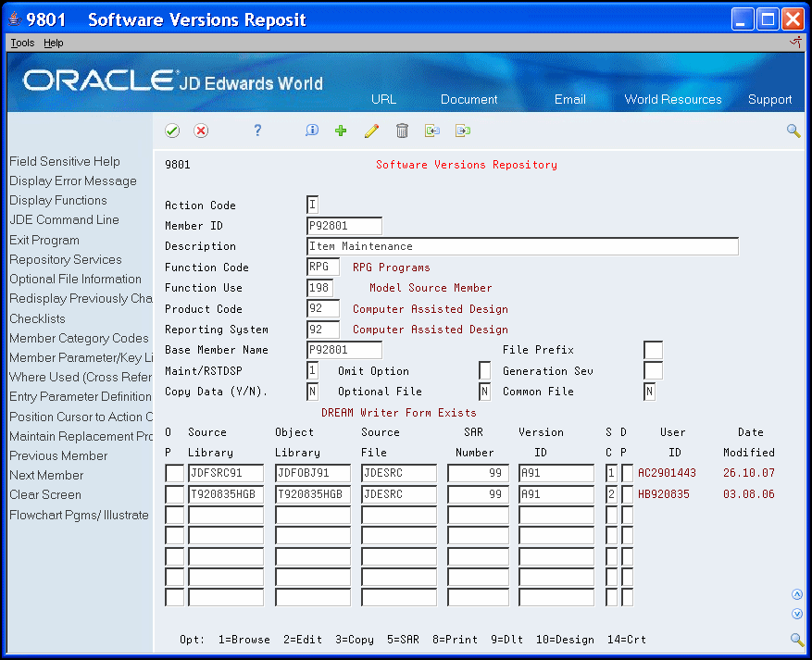Click the Function Code field
This screenshot has height=660, width=812.
pyautogui.click(x=323, y=268)
